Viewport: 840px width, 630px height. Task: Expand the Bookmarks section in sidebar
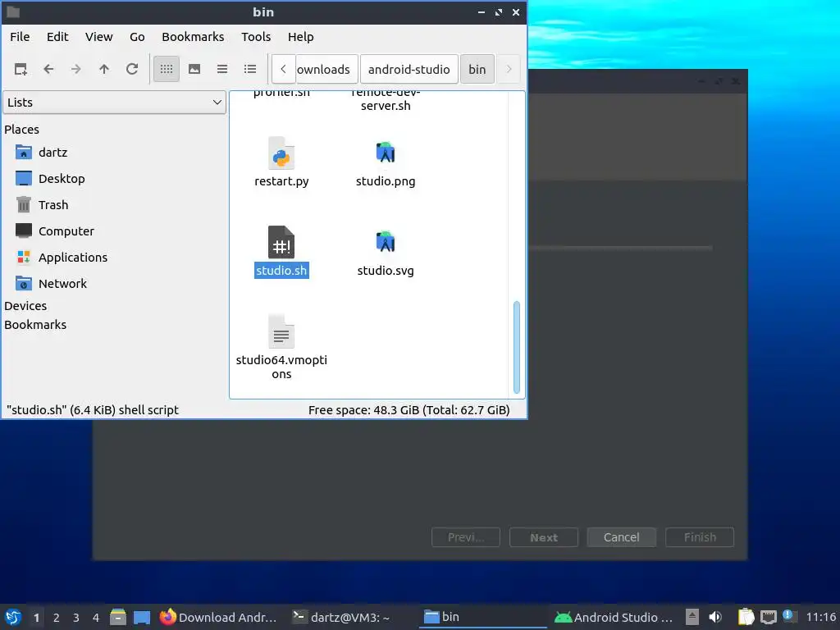click(35, 325)
